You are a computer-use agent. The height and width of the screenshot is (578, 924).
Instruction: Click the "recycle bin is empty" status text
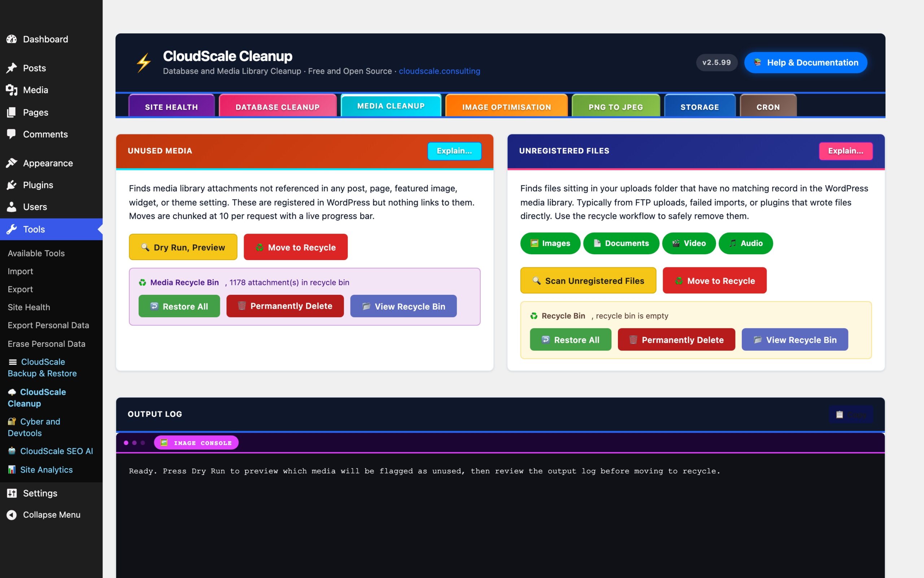[x=632, y=316]
